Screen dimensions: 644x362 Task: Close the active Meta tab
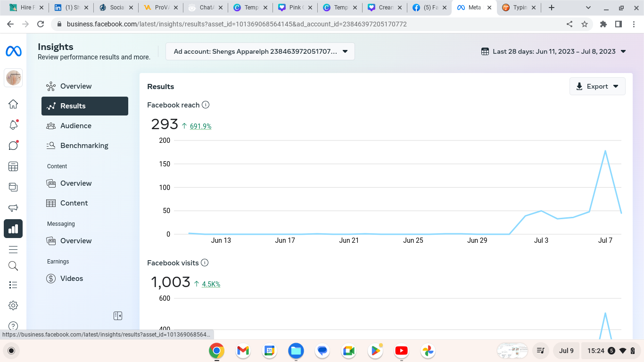coord(489,8)
